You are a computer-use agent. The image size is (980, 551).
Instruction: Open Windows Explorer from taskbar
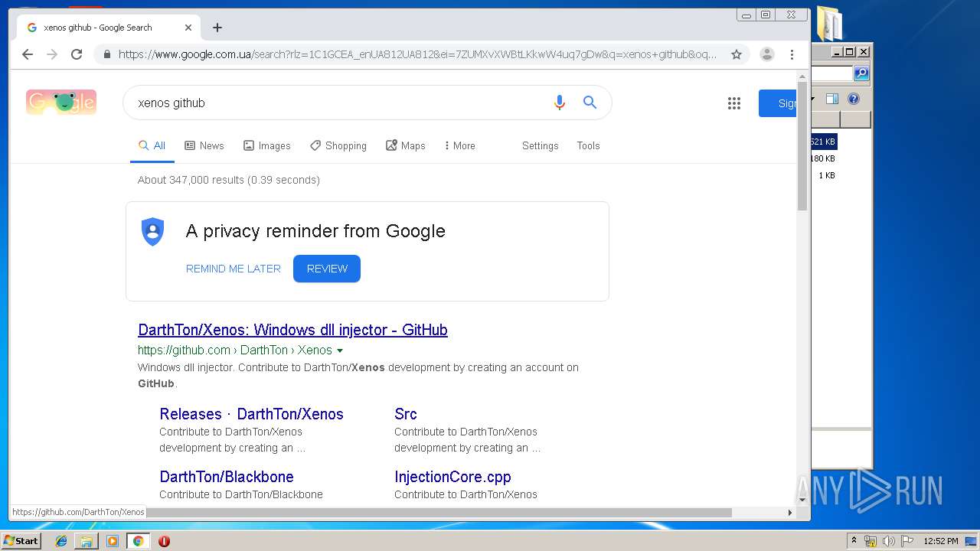(x=87, y=541)
